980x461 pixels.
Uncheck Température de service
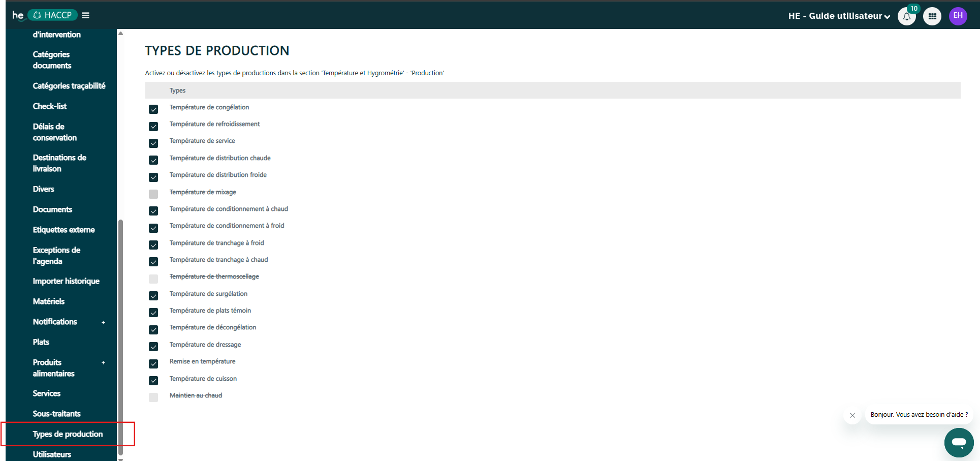[153, 143]
